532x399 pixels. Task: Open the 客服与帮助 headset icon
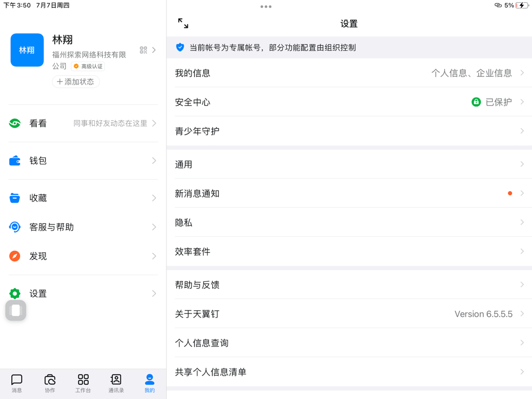(x=14, y=227)
